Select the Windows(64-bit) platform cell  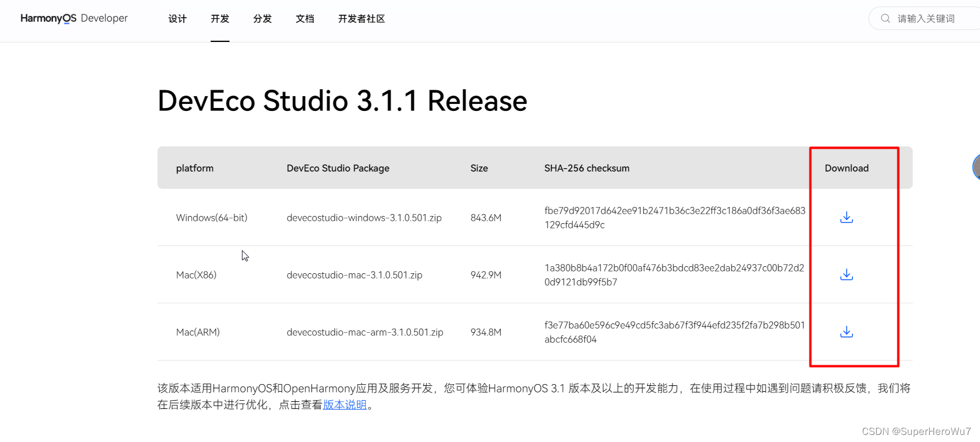(x=212, y=218)
